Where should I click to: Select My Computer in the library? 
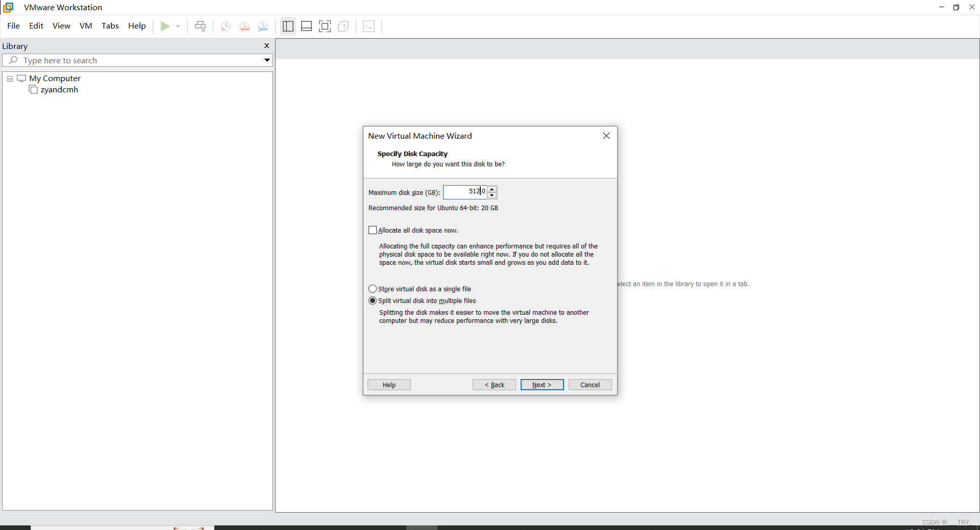point(55,78)
